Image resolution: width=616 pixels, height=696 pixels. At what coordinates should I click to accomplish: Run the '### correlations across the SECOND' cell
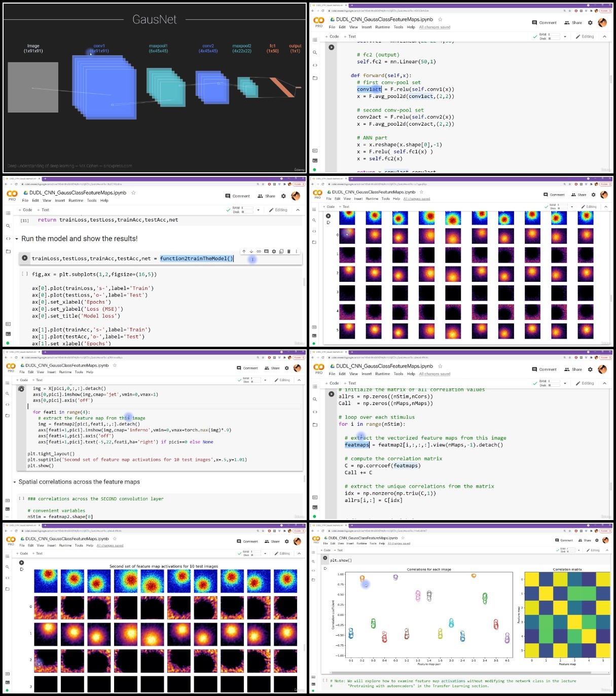[x=22, y=498]
